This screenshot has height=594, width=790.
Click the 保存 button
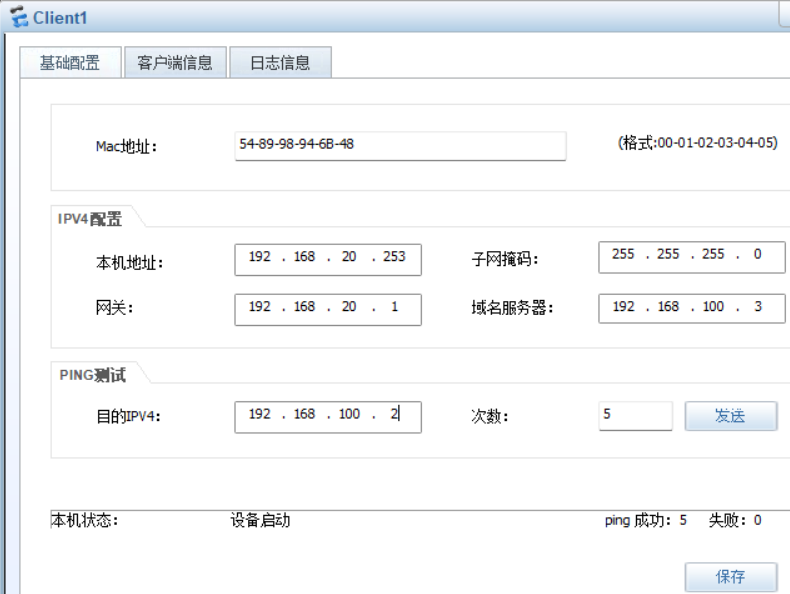pos(731,577)
